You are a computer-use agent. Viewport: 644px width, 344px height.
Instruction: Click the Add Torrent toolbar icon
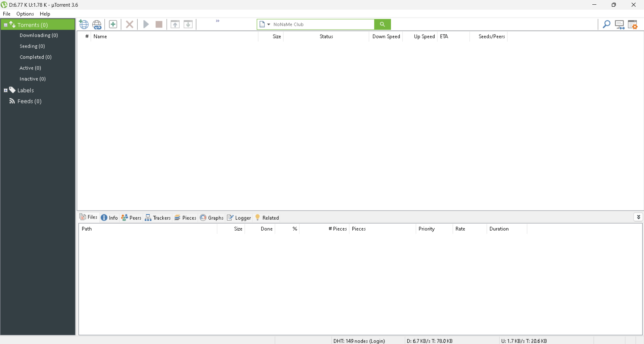(x=84, y=24)
